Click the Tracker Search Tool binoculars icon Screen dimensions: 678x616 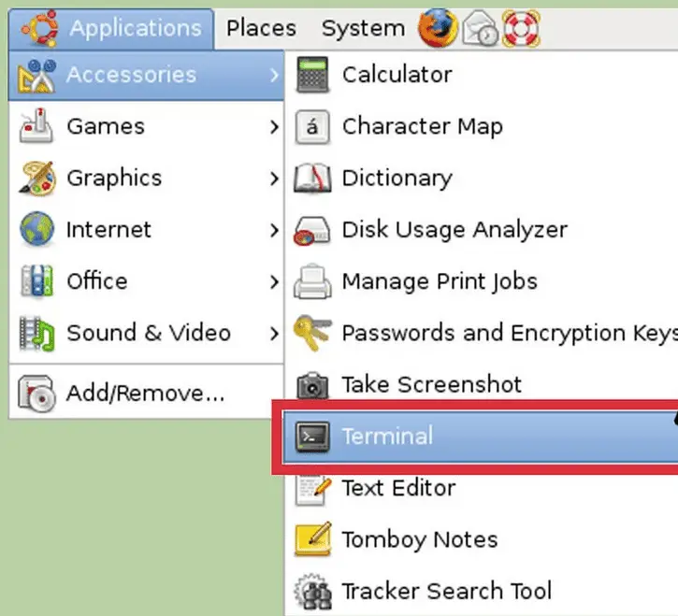click(312, 591)
